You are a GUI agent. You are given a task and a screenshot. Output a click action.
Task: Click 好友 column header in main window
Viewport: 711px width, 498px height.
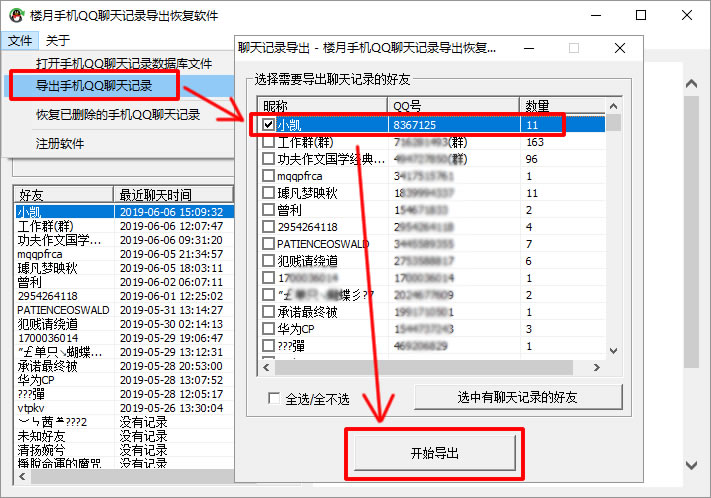(63, 195)
